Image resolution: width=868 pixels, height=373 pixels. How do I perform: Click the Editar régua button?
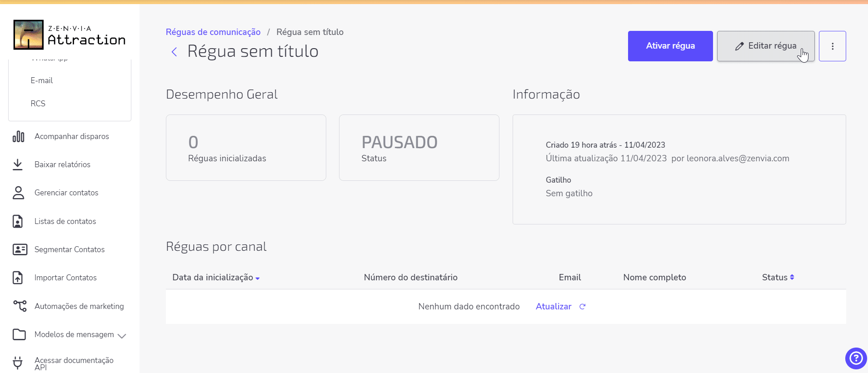pyautogui.click(x=766, y=46)
